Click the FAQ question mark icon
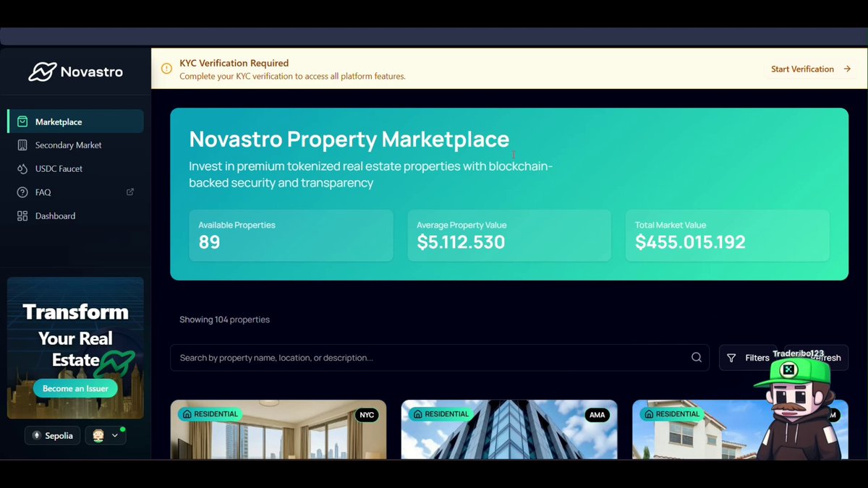 coord(22,192)
